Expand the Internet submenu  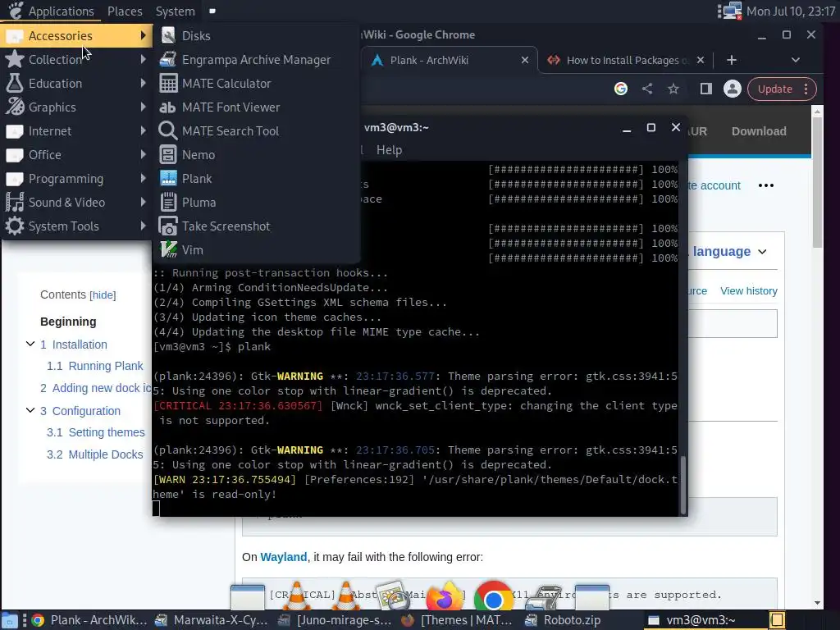76,130
